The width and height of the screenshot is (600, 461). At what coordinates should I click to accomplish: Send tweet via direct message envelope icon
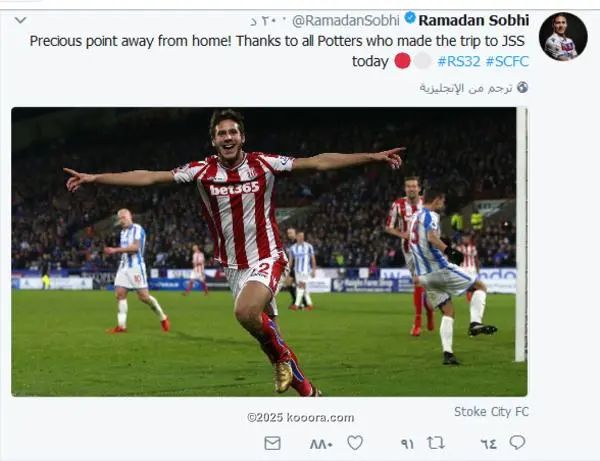click(x=272, y=443)
